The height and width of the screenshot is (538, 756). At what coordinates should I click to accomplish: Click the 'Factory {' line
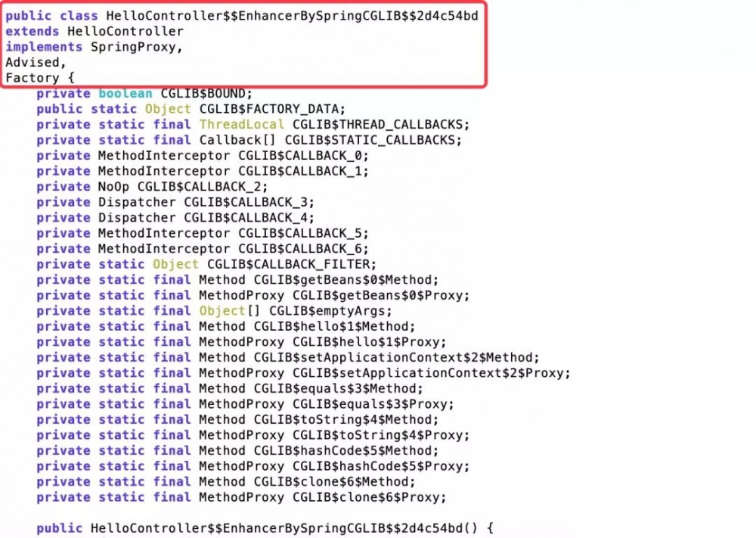click(x=40, y=78)
